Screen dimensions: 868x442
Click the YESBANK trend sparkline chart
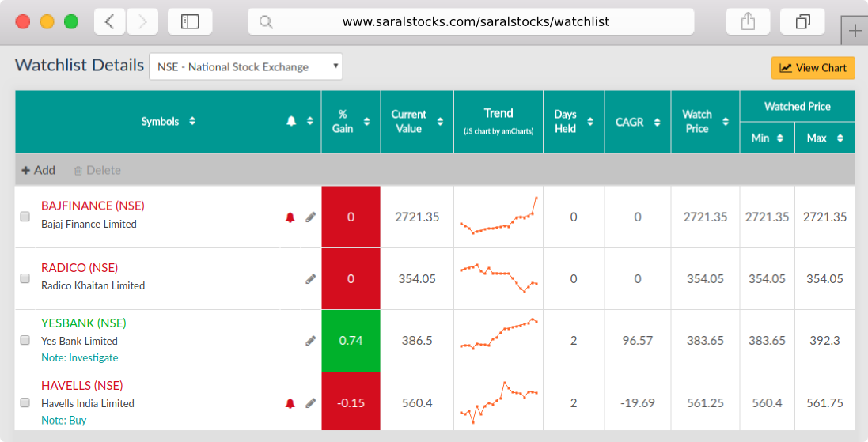click(x=498, y=334)
